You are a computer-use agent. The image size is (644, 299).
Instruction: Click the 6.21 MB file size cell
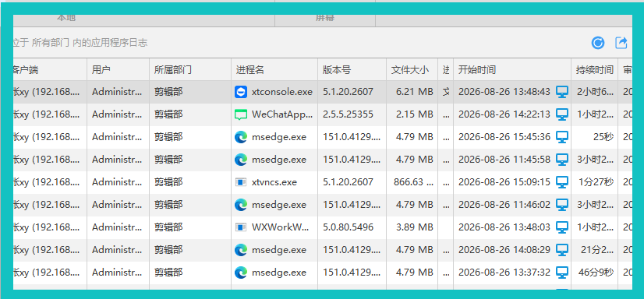415,92
